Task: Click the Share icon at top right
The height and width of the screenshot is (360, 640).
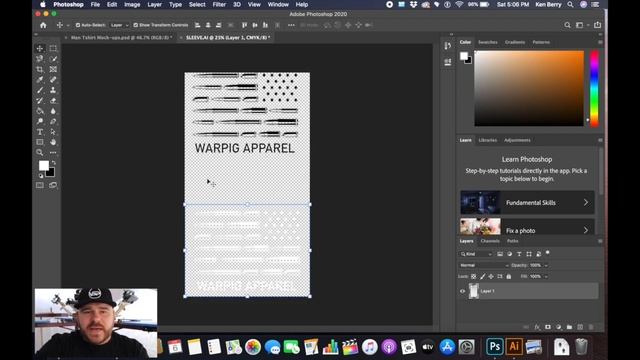Action: click(598, 25)
